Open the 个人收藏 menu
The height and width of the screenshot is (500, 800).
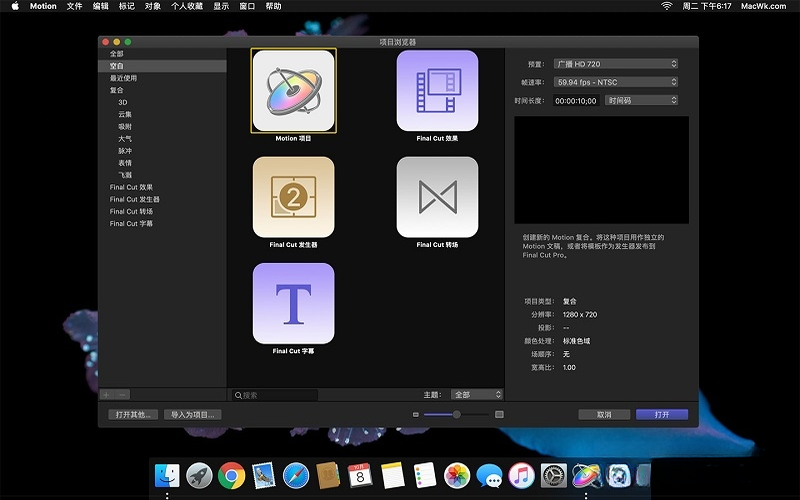point(187,6)
